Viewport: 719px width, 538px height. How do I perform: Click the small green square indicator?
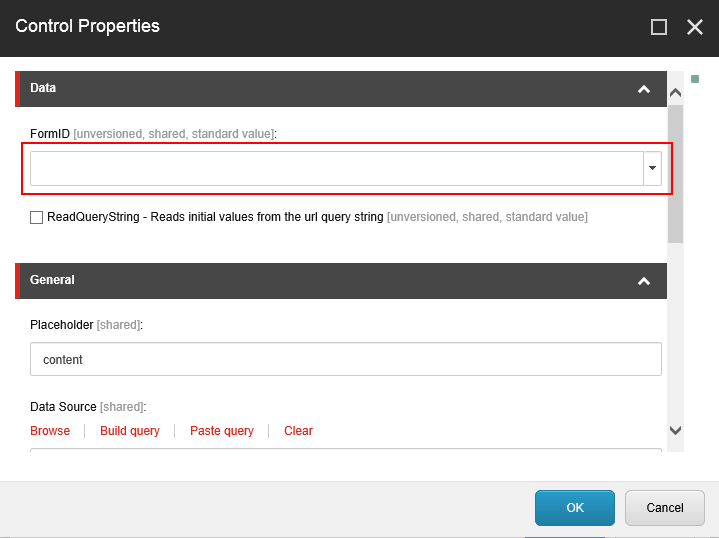(x=695, y=79)
